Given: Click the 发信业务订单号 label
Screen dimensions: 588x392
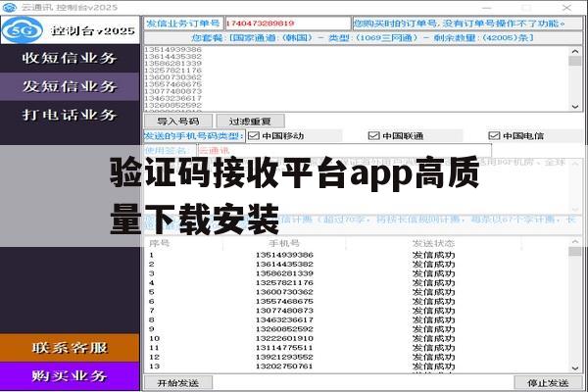Looking at the screenshot, I should 183,24.
